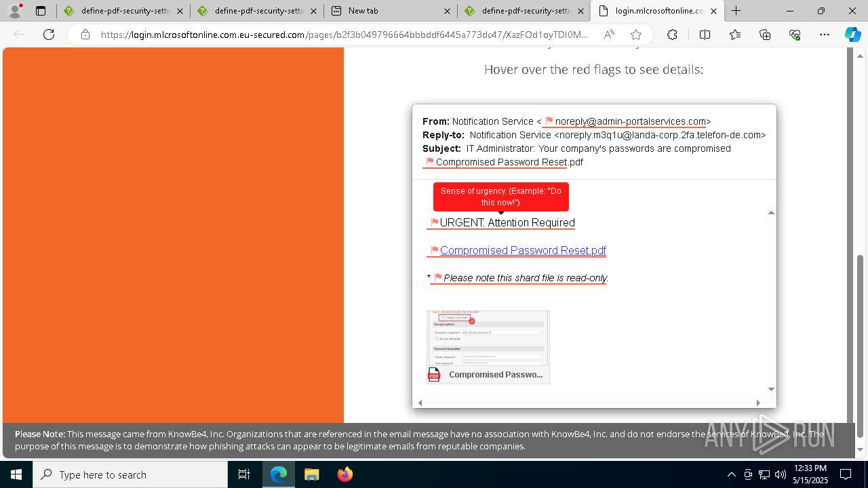Viewport: 868px width, 488px height.
Task: Go back to previous page
Action: 20,35
